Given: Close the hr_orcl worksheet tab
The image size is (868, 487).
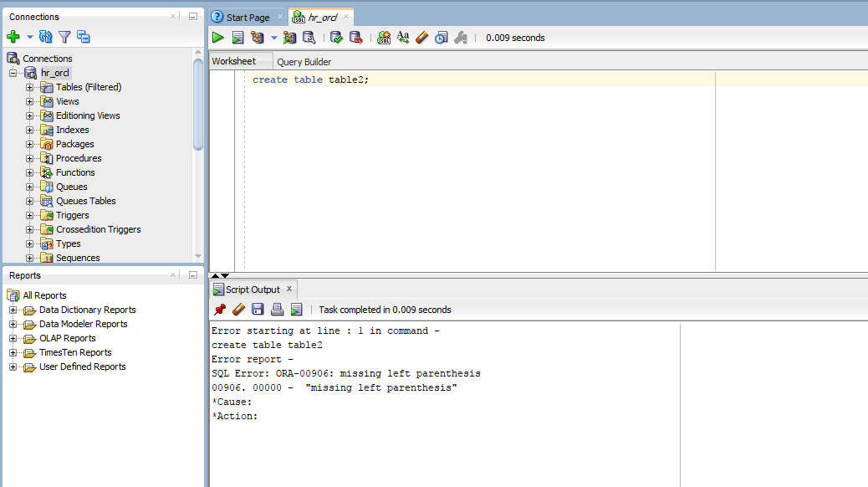Looking at the screenshot, I should pos(346,17).
